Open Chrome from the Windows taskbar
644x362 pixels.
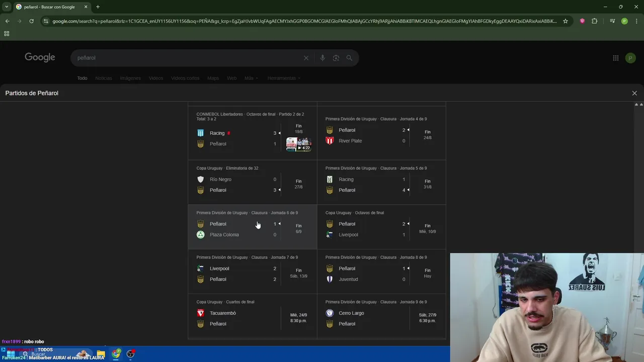point(116,354)
